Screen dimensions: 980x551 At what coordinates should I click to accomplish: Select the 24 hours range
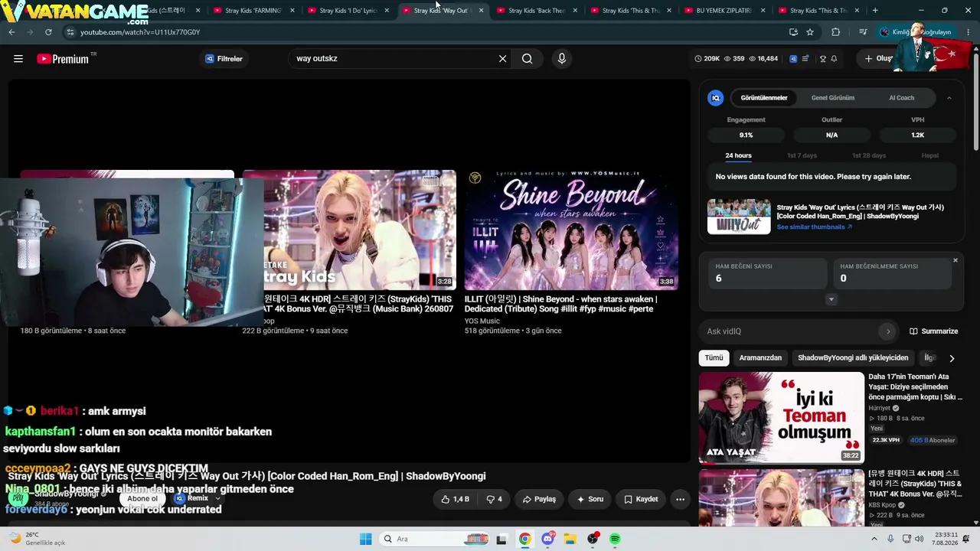tap(738, 155)
